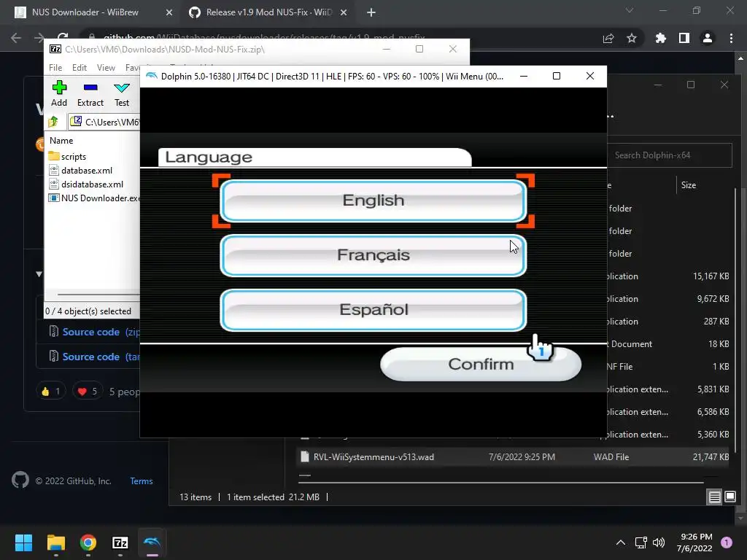
Task: Click volume speaker icon in tray
Action: pos(659,542)
